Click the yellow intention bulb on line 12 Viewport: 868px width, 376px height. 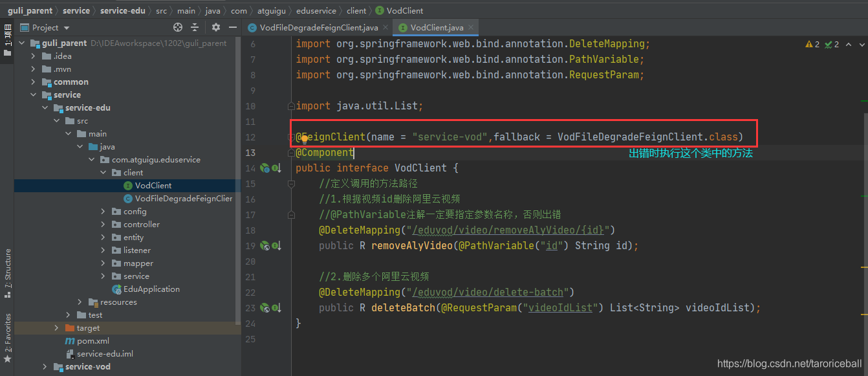(x=304, y=138)
